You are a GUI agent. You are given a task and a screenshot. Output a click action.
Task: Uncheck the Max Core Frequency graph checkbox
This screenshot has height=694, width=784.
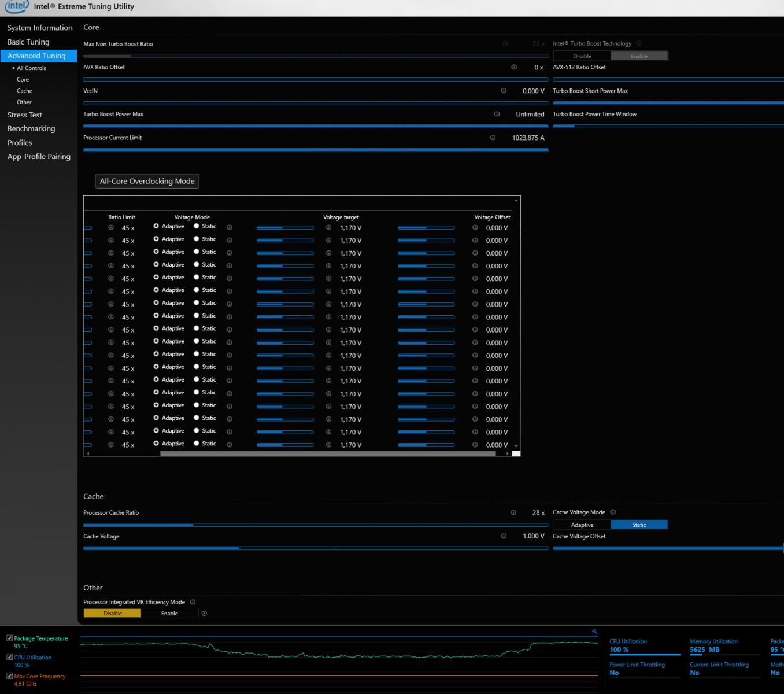coord(9,675)
